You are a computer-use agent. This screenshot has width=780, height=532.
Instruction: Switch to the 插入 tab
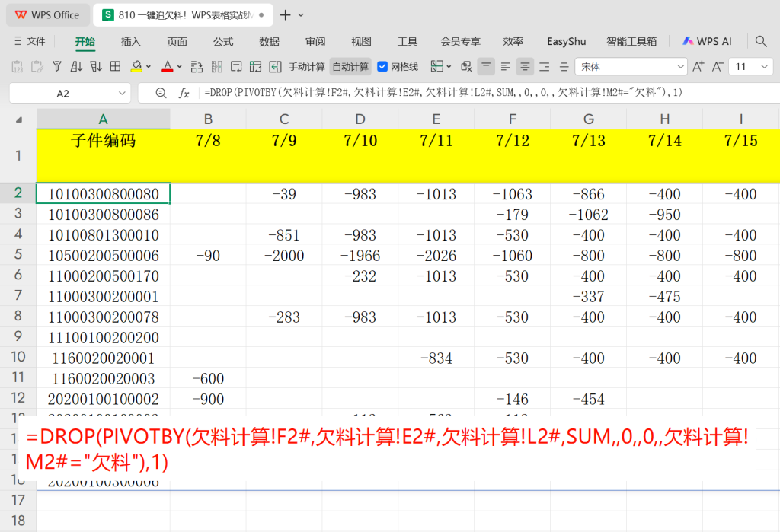[x=131, y=42]
